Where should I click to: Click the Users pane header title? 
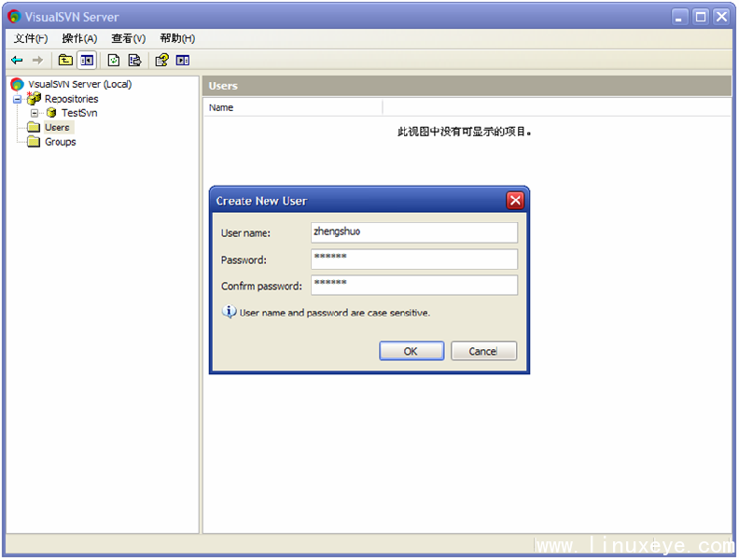pos(223,86)
